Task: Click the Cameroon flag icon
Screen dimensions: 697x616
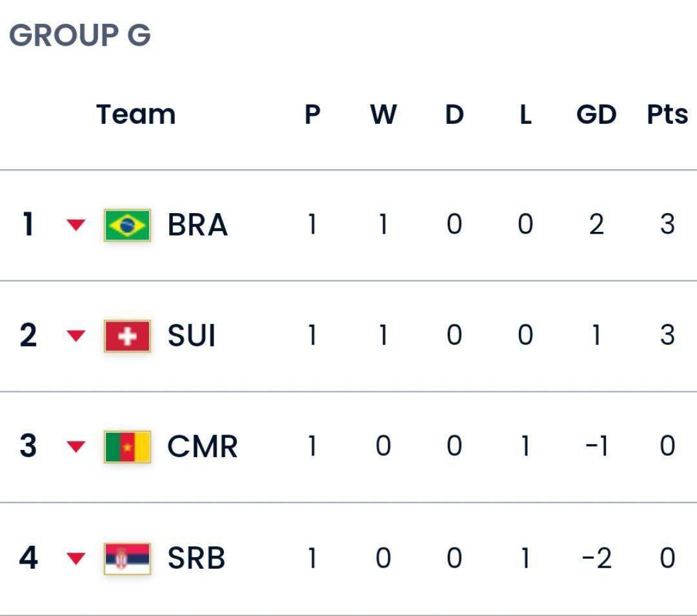Action: pos(127,447)
